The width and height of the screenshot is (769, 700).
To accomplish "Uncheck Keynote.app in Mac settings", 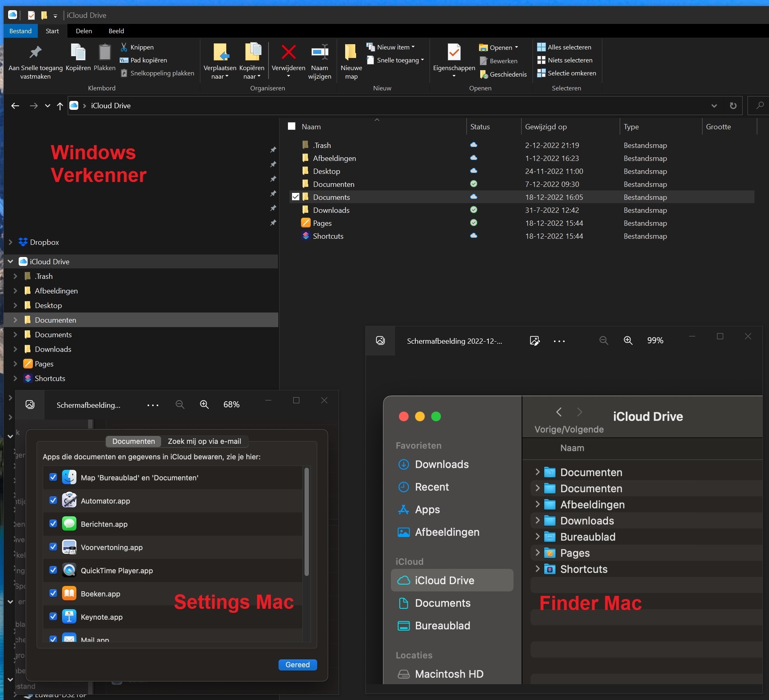I will coord(53,616).
